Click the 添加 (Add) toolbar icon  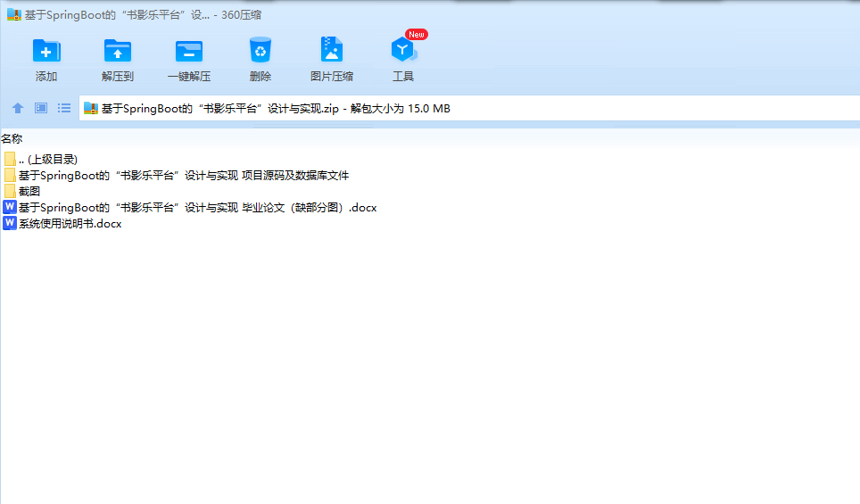click(x=46, y=51)
